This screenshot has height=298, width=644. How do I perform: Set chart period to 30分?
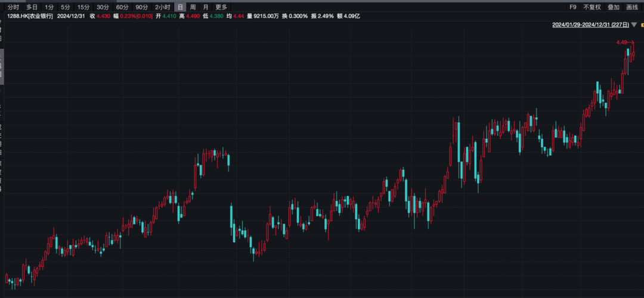103,7
